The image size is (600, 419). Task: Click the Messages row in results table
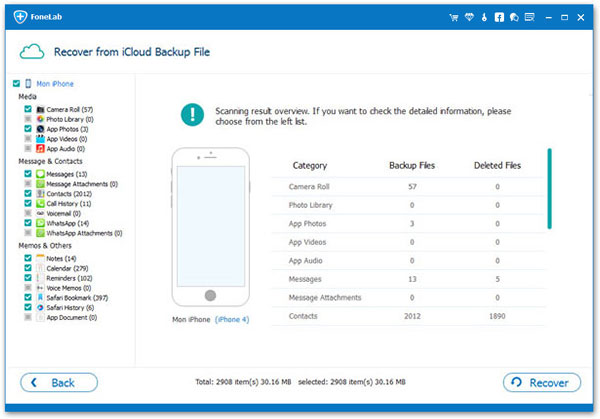pos(408,279)
